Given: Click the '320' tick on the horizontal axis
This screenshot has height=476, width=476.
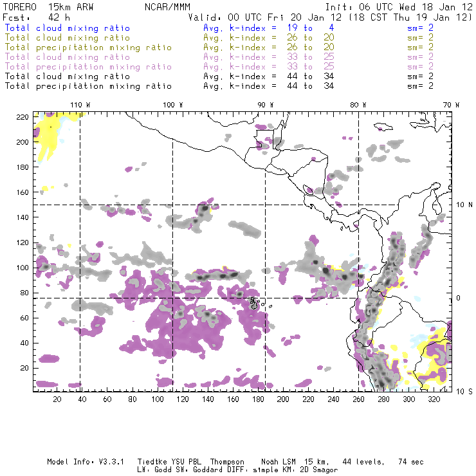Looking at the screenshot, I should (434, 399).
